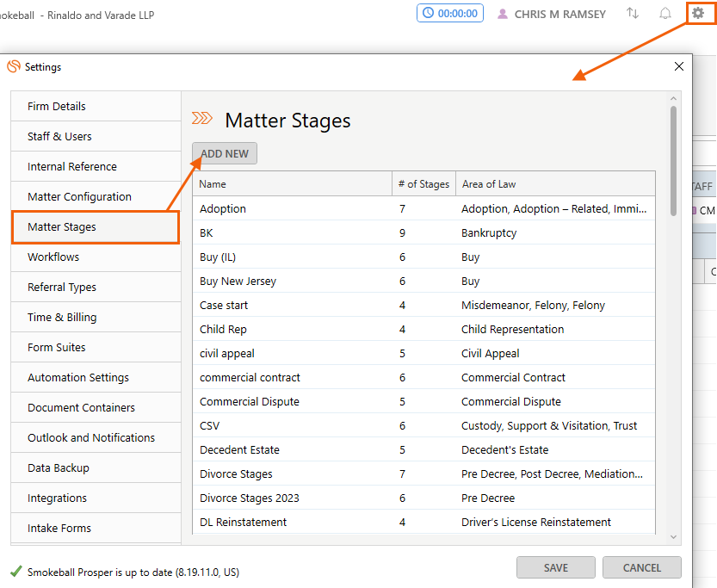The image size is (717, 588).
Task: Click the Smokeball logo in Settings title
Action: (14, 67)
